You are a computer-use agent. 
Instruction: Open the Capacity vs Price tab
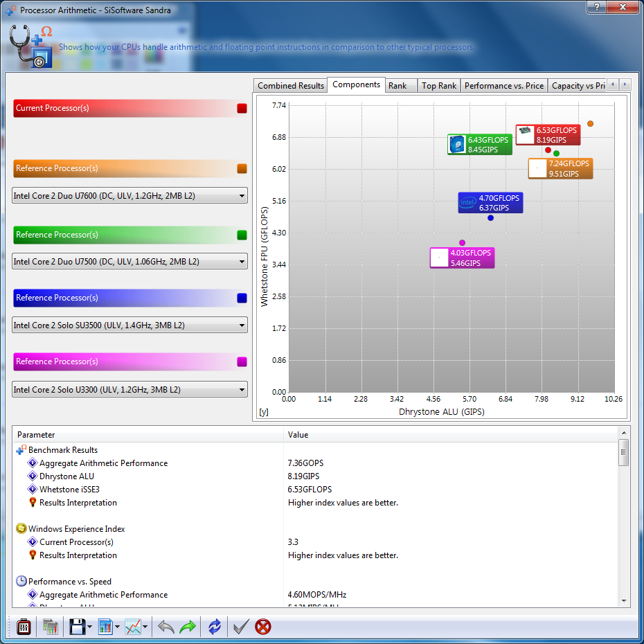[577, 86]
